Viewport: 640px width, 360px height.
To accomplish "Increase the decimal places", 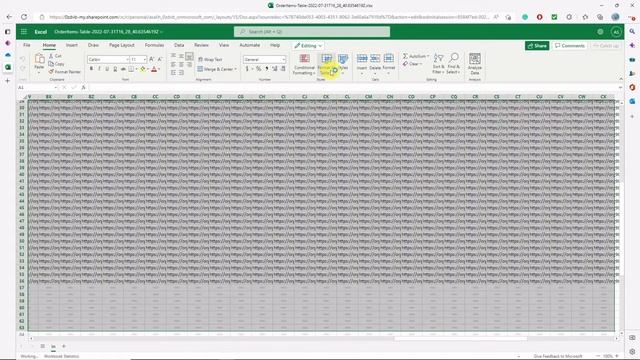I will click(275, 69).
